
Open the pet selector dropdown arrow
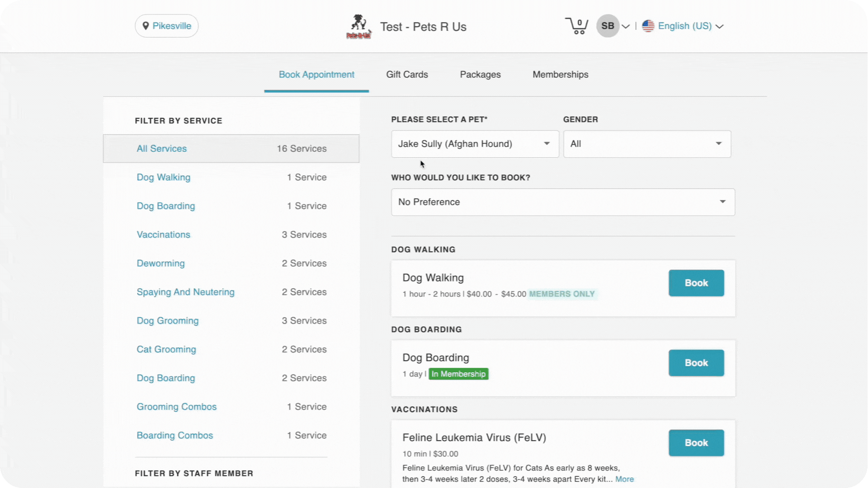(x=546, y=144)
